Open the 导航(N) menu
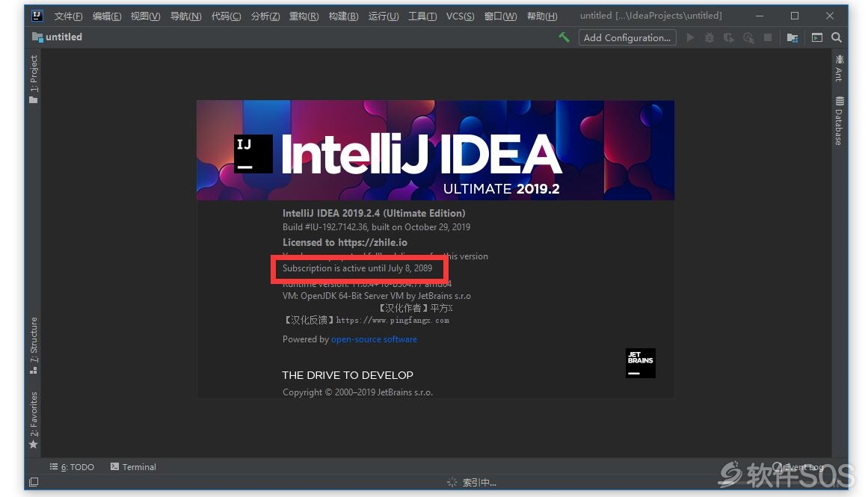 pos(185,16)
